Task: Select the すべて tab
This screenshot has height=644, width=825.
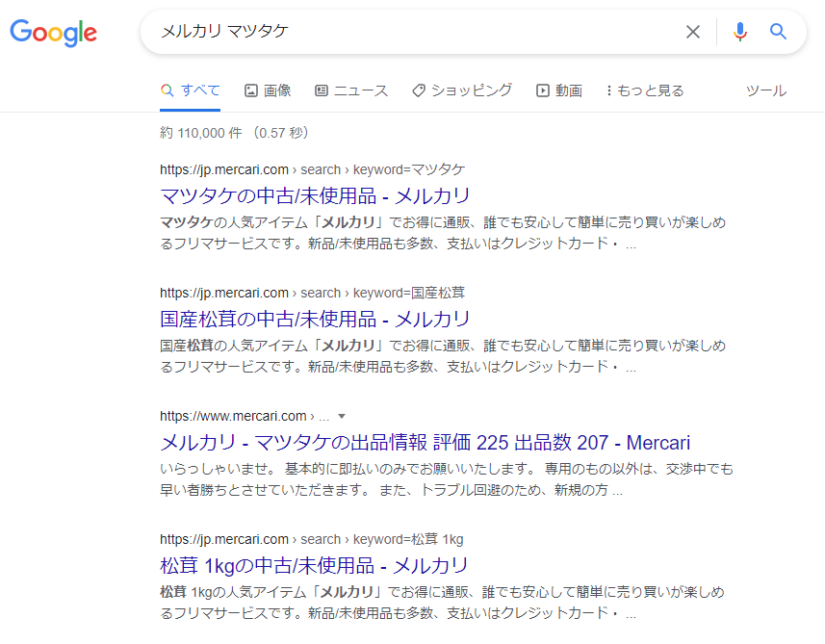Action: pos(190,90)
